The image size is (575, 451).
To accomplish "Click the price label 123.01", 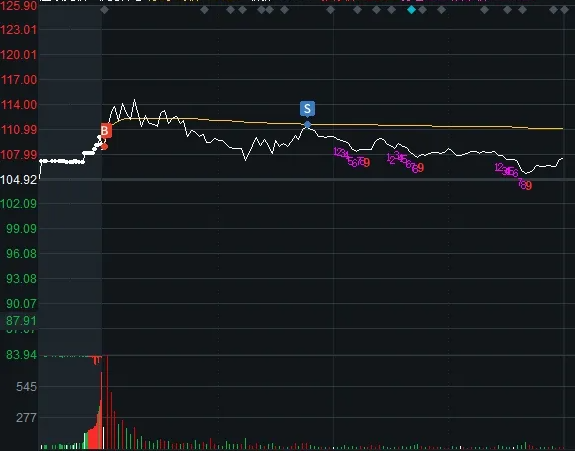I will (19, 30).
